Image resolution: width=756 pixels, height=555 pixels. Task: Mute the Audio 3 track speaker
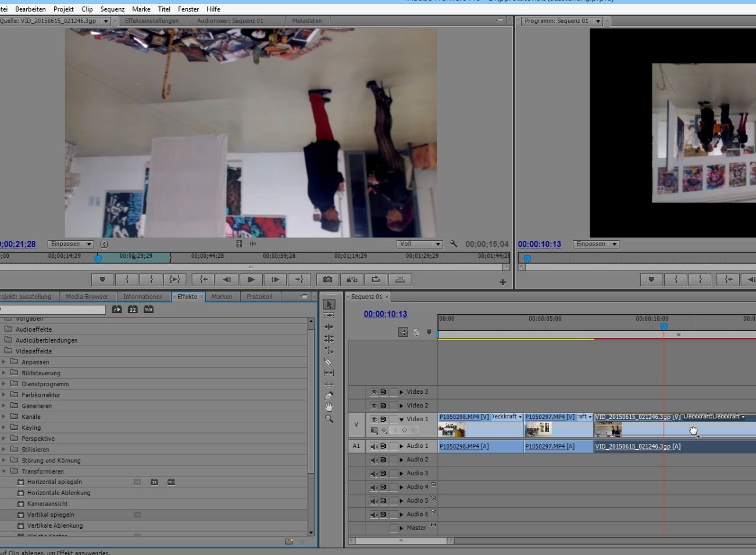(374, 474)
